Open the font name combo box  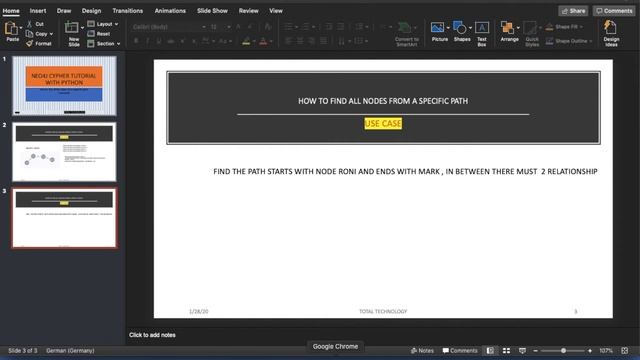coord(169,27)
